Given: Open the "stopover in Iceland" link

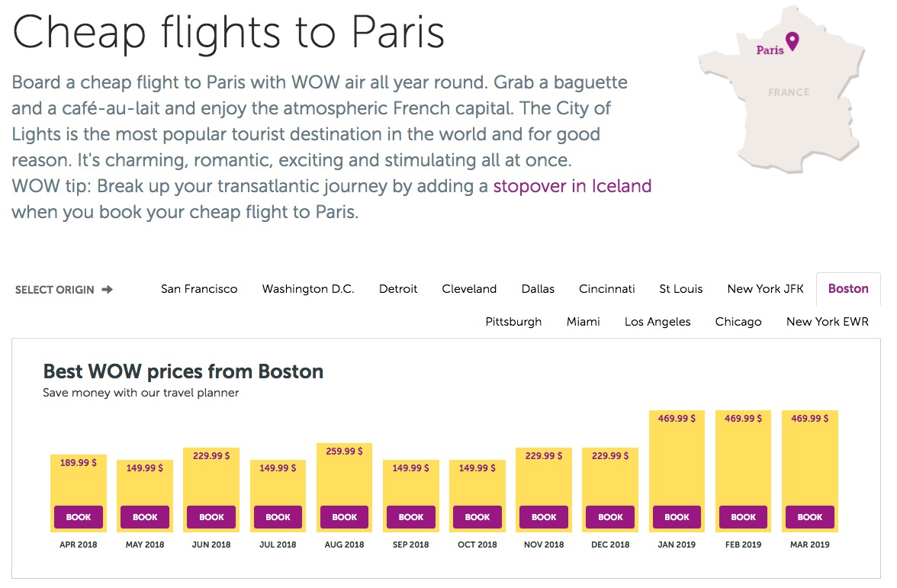Looking at the screenshot, I should (x=572, y=186).
